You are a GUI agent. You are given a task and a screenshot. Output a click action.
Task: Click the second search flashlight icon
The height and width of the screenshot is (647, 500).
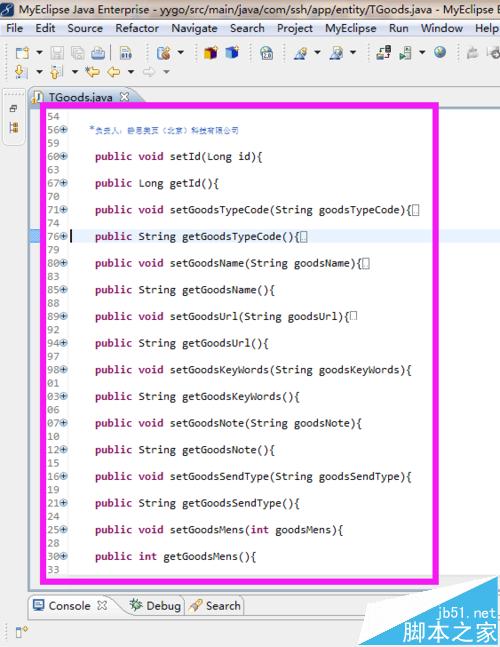click(x=336, y=53)
